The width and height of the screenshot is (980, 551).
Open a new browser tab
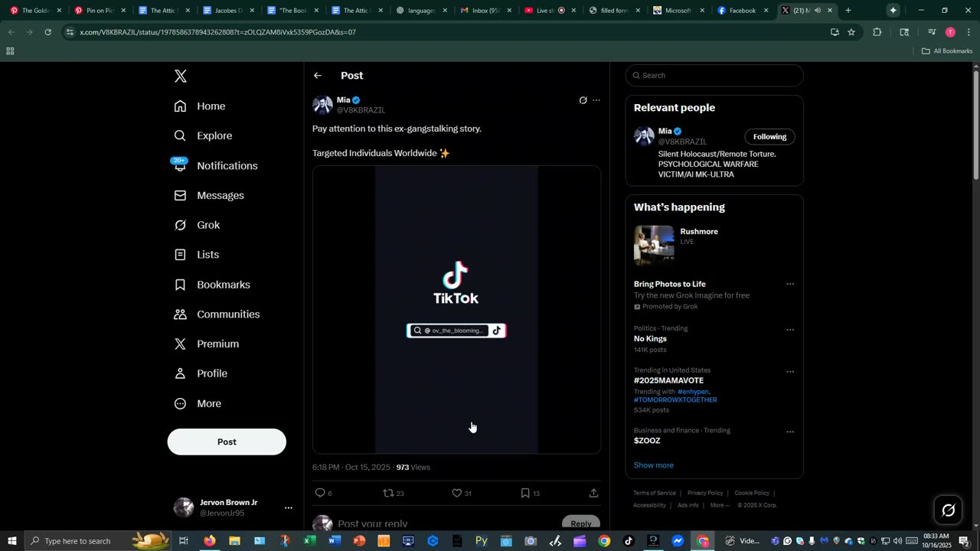click(848, 11)
